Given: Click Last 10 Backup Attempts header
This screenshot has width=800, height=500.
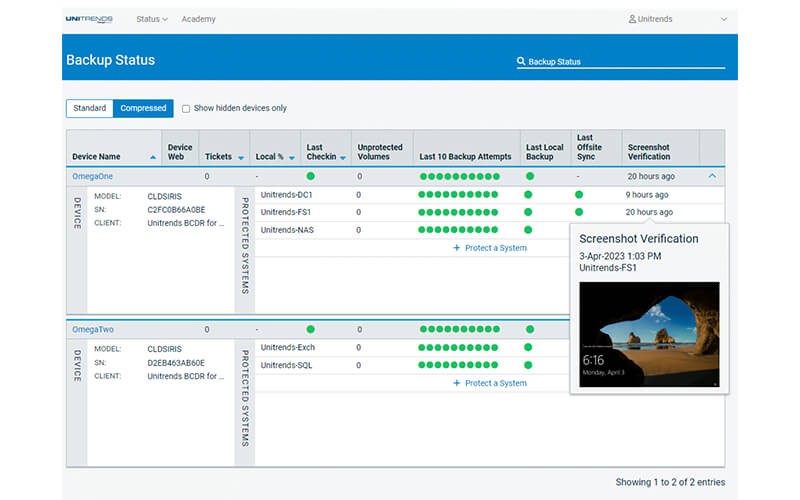Looking at the screenshot, I should coord(465,157).
